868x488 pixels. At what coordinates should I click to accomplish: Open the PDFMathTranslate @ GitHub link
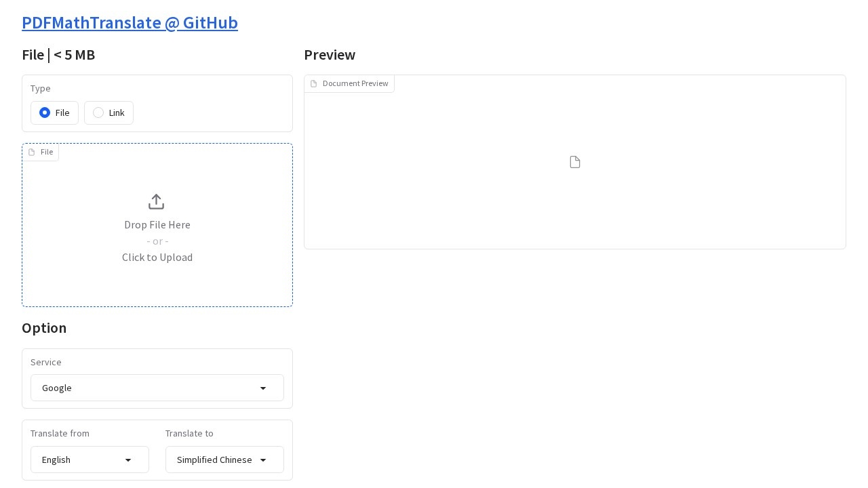[x=130, y=22]
